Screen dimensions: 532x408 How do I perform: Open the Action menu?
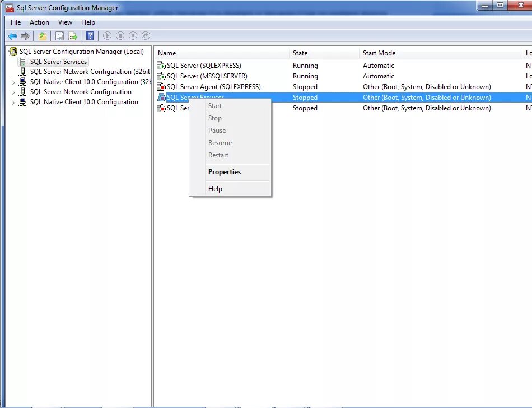coord(39,22)
